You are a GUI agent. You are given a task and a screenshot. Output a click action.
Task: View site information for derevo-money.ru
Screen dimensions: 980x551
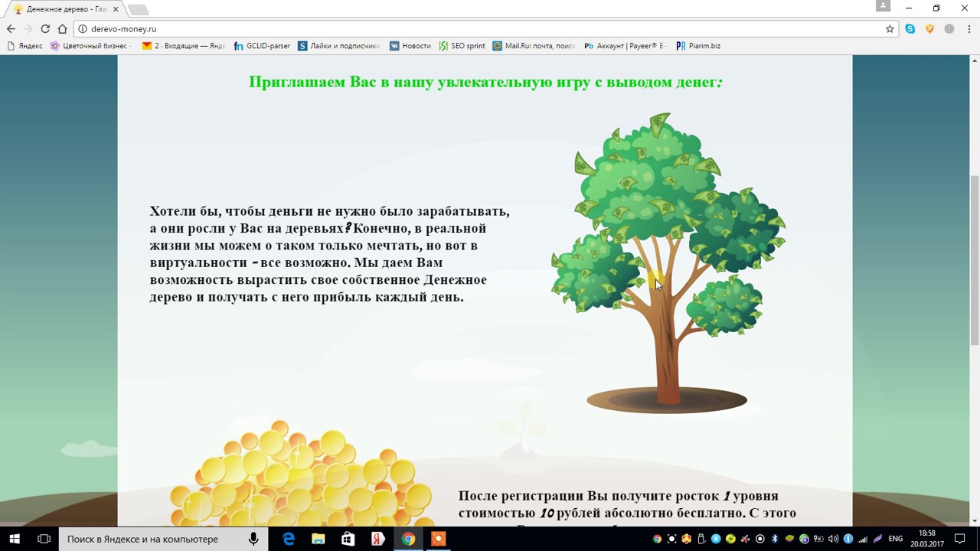click(83, 29)
